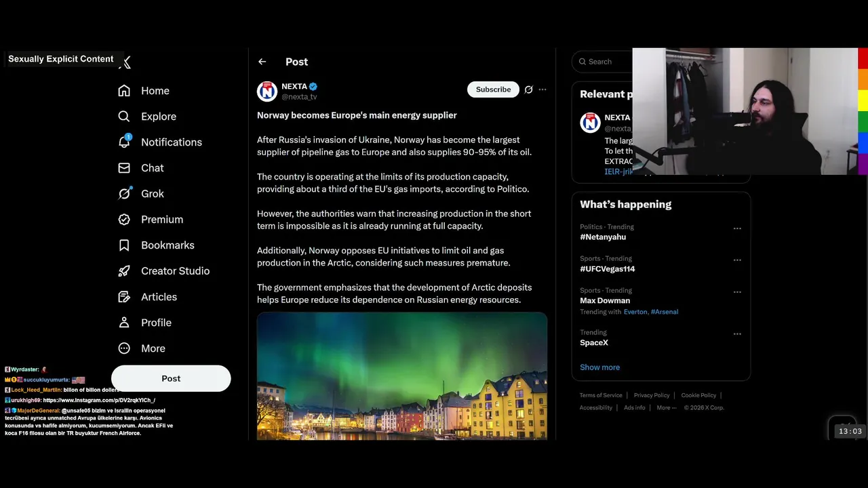Image resolution: width=868 pixels, height=488 pixels.
Task: Expand the footer More dropdown
Action: click(666, 407)
